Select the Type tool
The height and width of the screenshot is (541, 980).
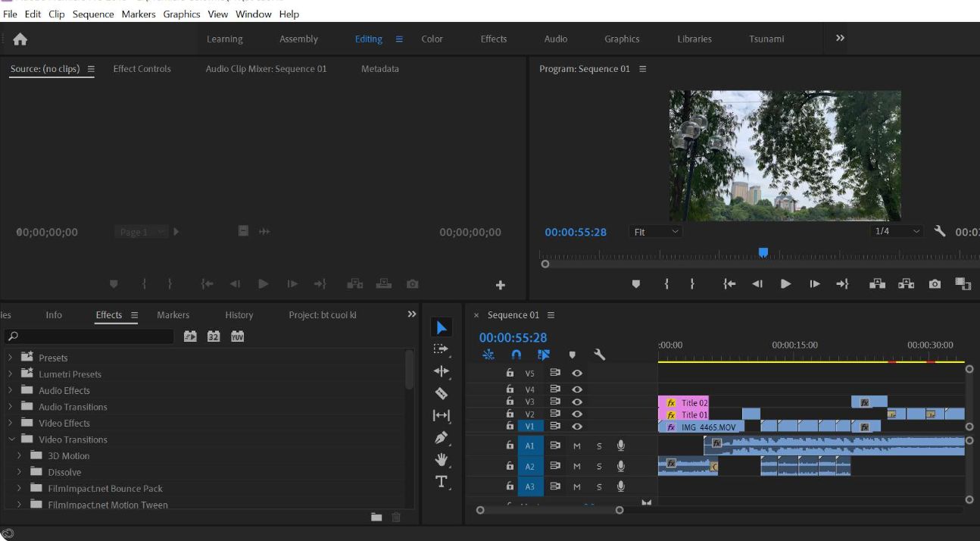click(x=442, y=482)
